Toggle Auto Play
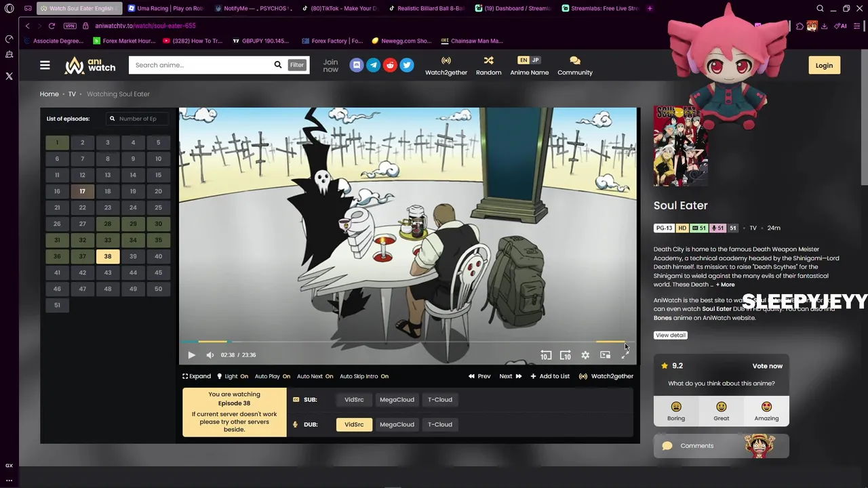This screenshot has height=488, width=868. pos(273,376)
